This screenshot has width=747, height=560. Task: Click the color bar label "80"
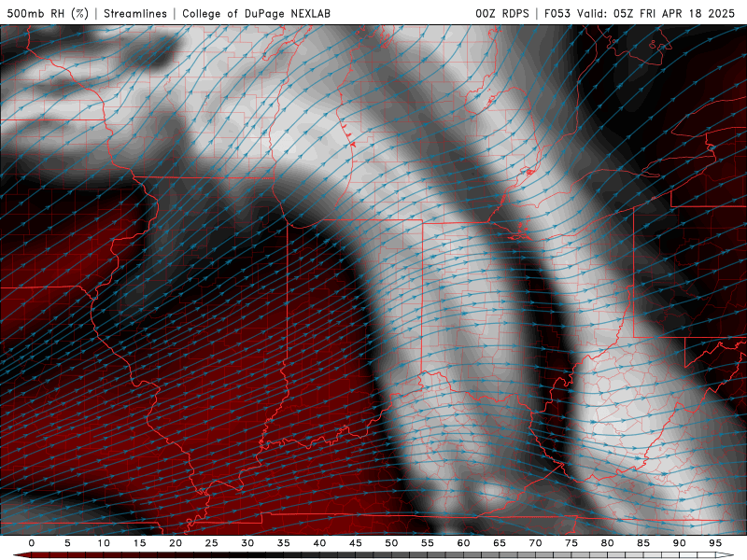tap(608, 543)
